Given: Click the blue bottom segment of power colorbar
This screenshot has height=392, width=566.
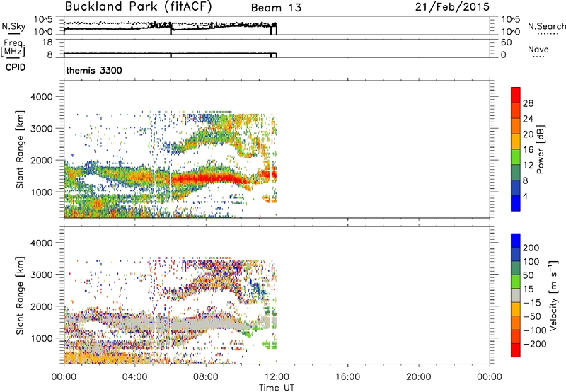Looking at the screenshot, I should click(516, 203).
